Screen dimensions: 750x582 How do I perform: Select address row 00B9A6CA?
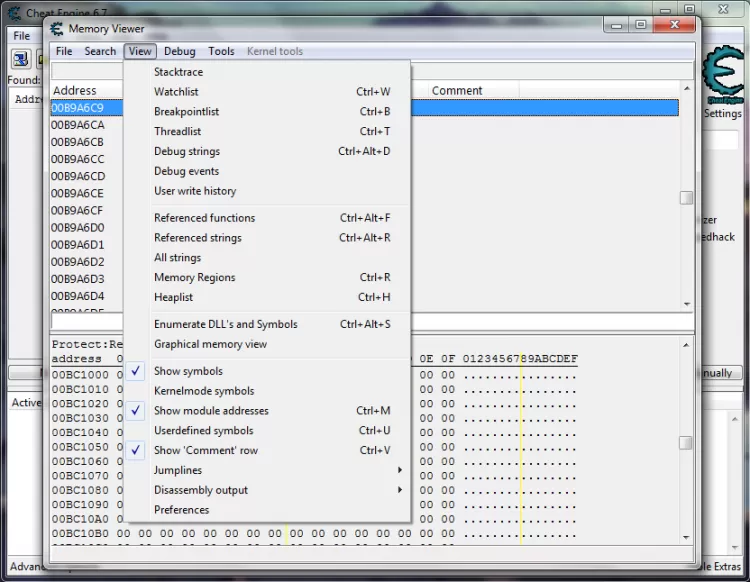pos(78,125)
